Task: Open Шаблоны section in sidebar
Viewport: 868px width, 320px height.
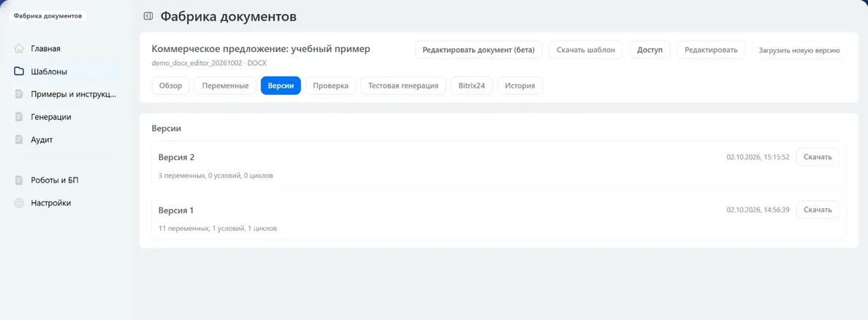Action: pos(65,72)
